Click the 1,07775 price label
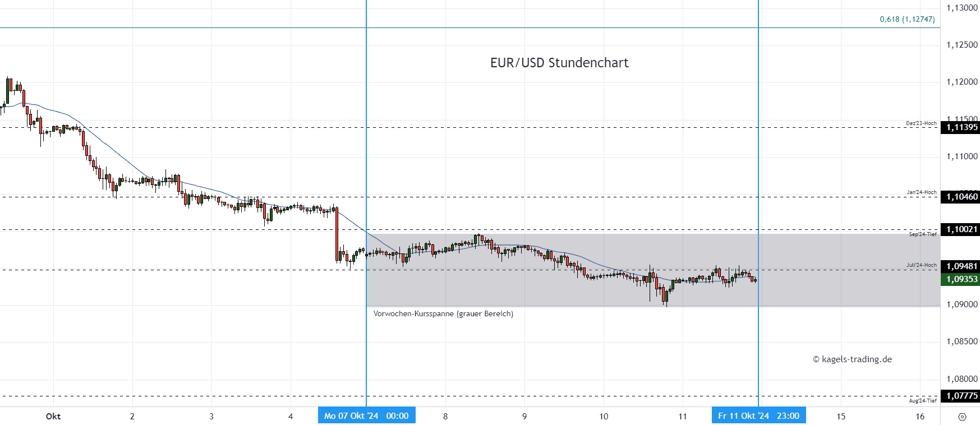The image size is (980, 425). (x=960, y=396)
